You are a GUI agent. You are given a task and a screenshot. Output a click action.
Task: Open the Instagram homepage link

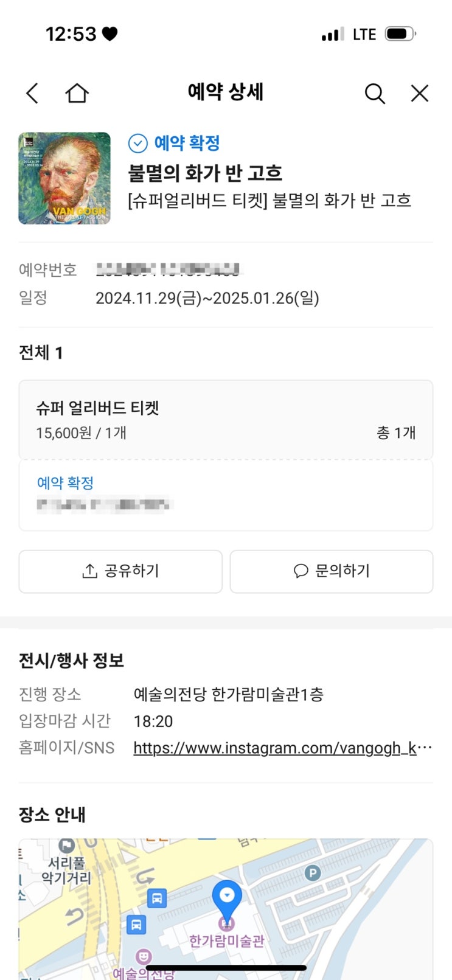point(283,748)
